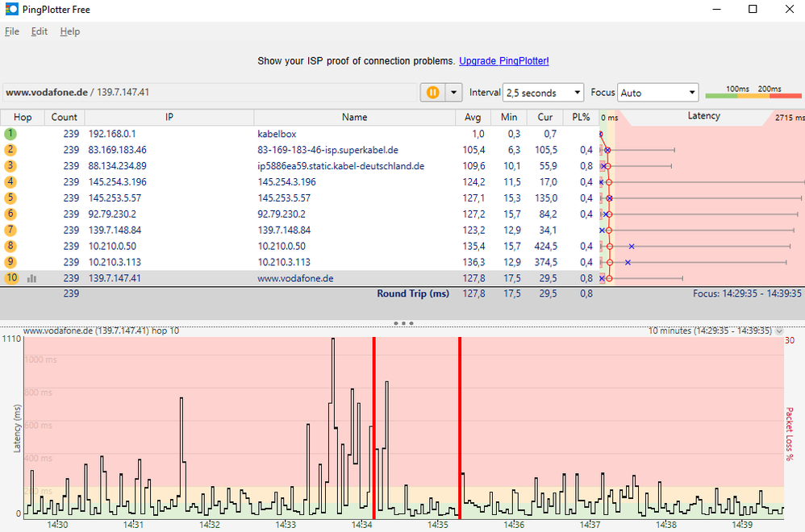This screenshot has width=805, height=532.
Task: Click the 100ms 200ms latency color scale
Action: [x=753, y=92]
